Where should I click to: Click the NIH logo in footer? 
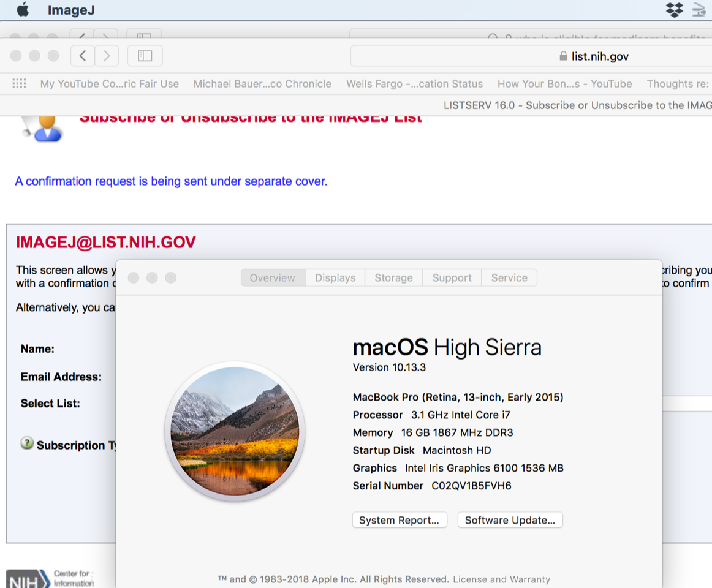pyautogui.click(x=28, y=578)
